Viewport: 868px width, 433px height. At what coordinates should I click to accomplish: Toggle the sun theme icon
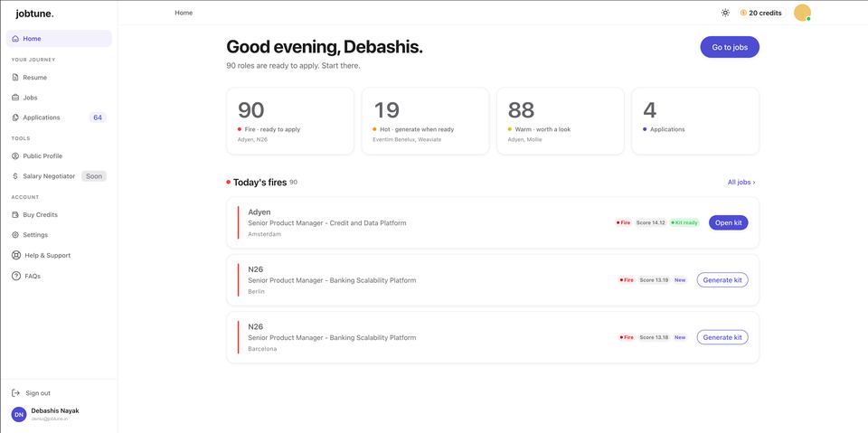[725, 13]
